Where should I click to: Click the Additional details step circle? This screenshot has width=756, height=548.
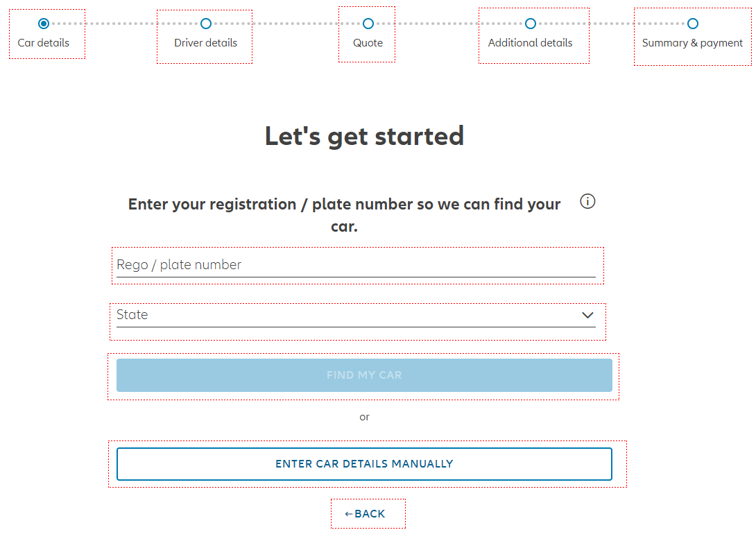point(531,23)
